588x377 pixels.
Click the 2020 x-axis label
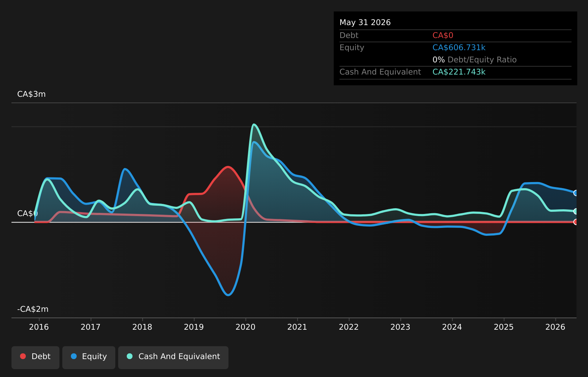click(246, 327)
